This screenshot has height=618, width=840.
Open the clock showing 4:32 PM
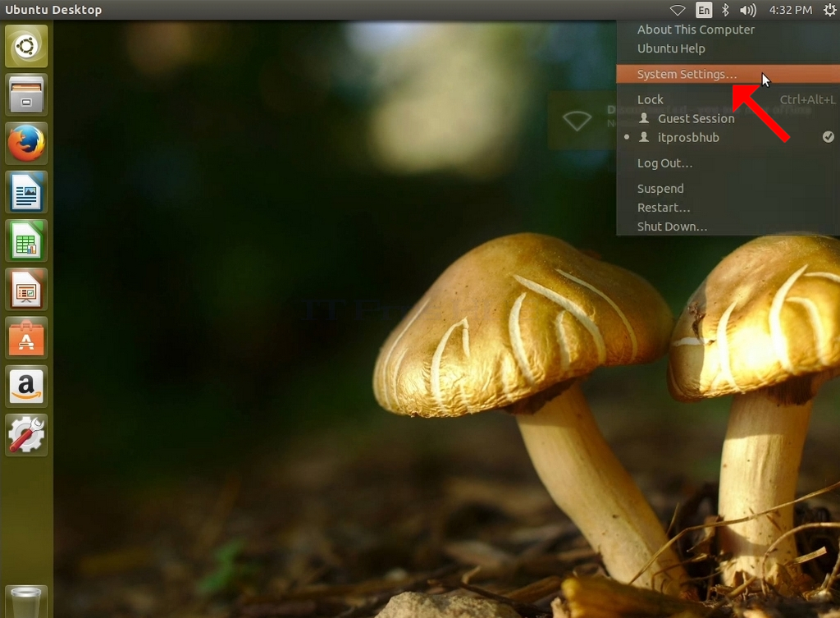pos(790,10)
